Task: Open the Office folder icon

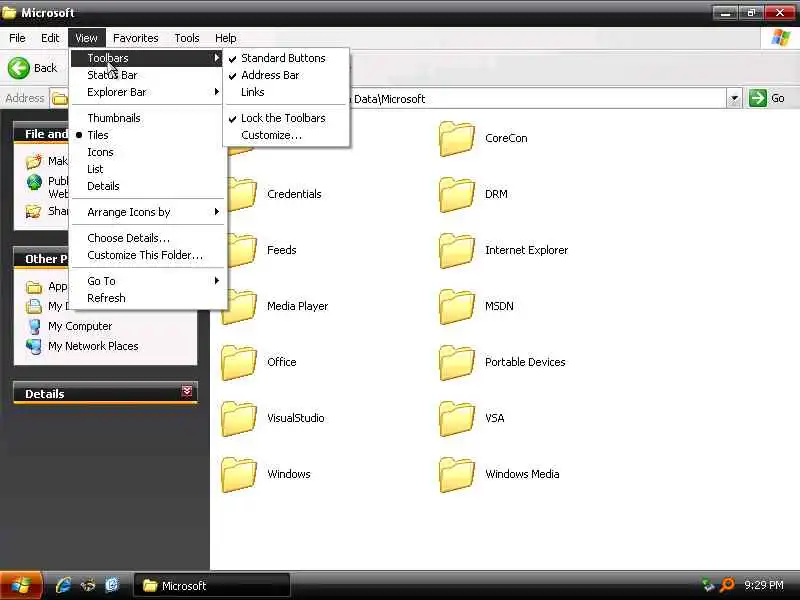Action: point(239,363)
